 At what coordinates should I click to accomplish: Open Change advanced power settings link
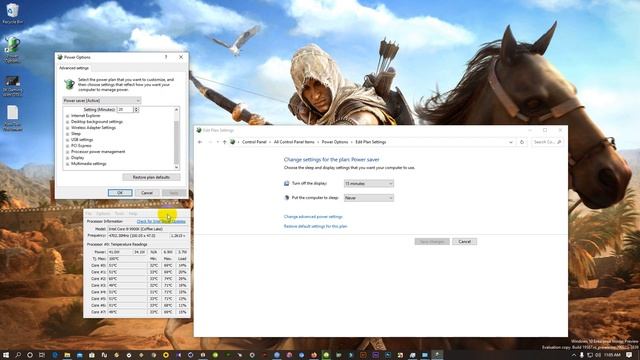pyautogui.click(x=313, y=217)
